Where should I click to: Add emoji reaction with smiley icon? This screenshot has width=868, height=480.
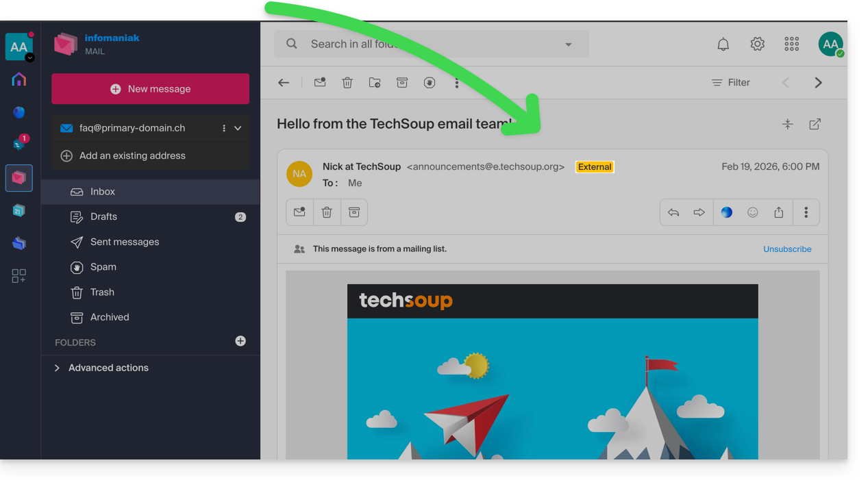point(753,213)
